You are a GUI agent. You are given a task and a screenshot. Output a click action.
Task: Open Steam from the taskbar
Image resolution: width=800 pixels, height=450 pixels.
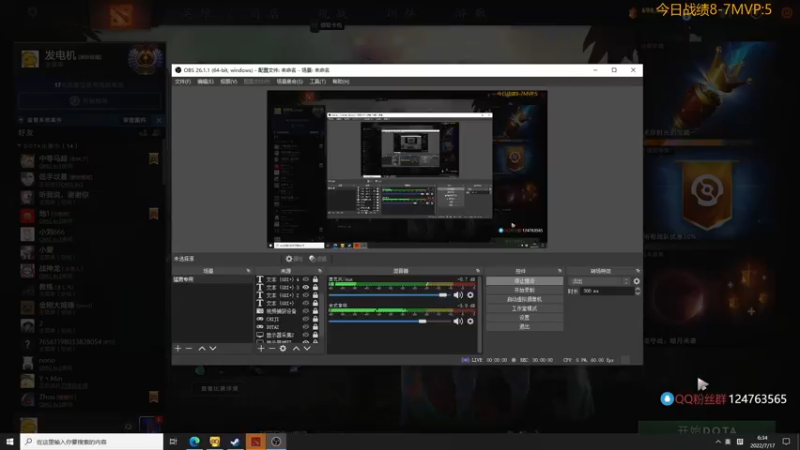[x=235, y=441]
